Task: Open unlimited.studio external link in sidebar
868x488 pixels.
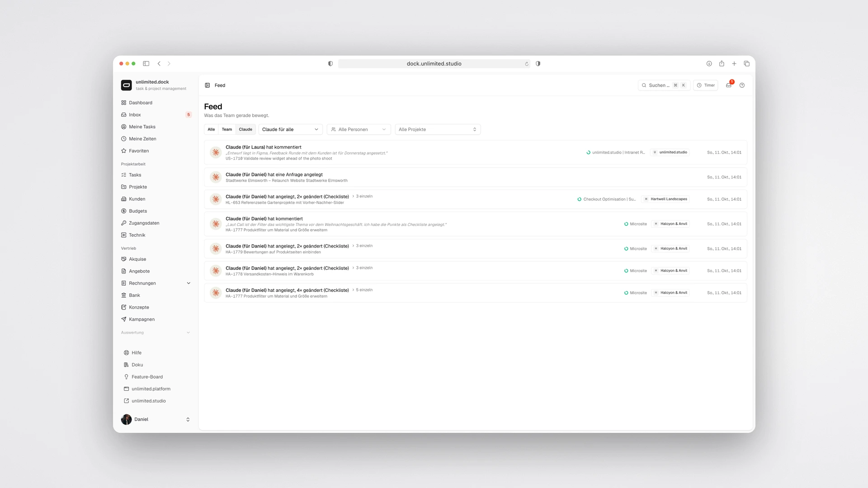Action: pyautogui.click(x=156, y=401)
